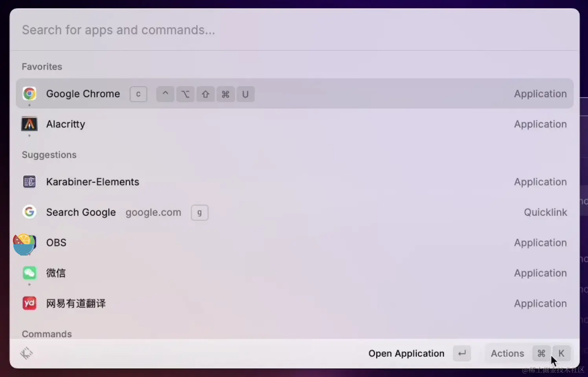Click the K key icon beside Actions
The image size is (588, 377).
click(x=561, y=353)
